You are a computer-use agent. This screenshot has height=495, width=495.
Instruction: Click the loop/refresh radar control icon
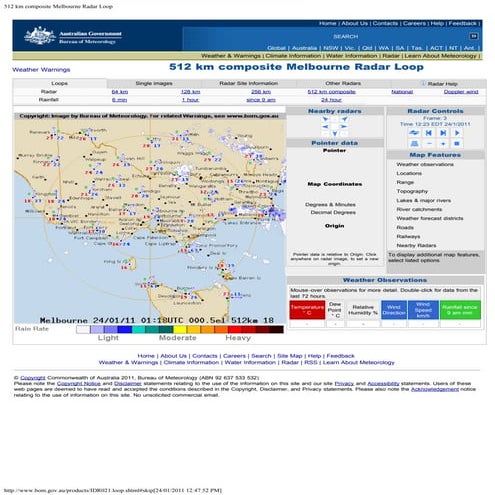(414, 133)
